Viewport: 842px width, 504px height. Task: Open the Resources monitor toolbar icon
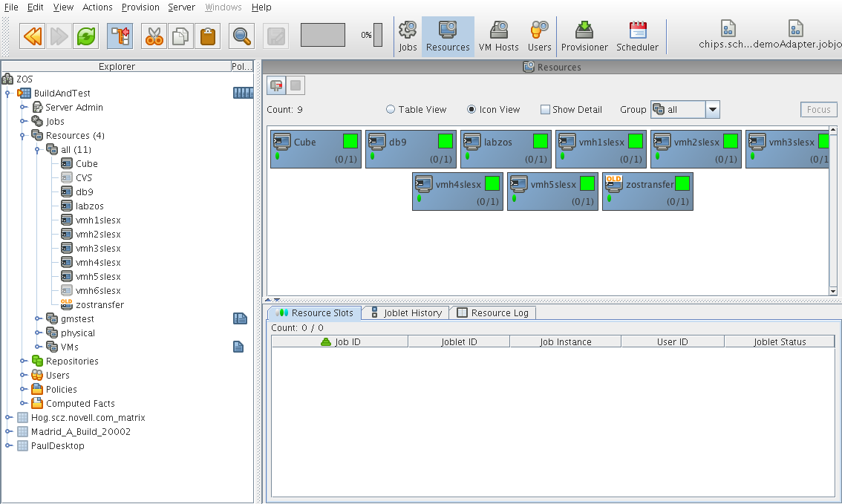[x=448, y=36]
